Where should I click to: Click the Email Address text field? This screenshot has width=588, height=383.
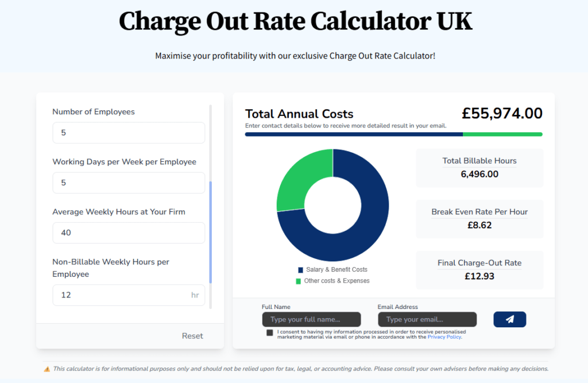coord(427,319)
